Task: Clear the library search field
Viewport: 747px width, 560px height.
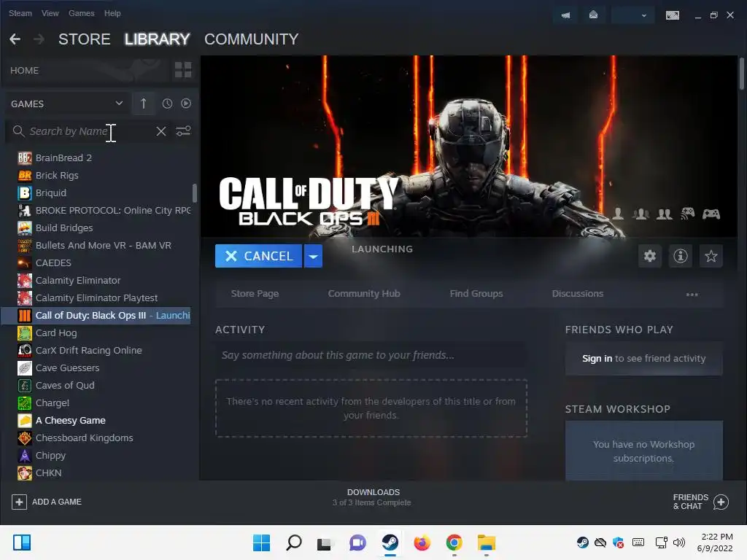Action: point(161,131)
